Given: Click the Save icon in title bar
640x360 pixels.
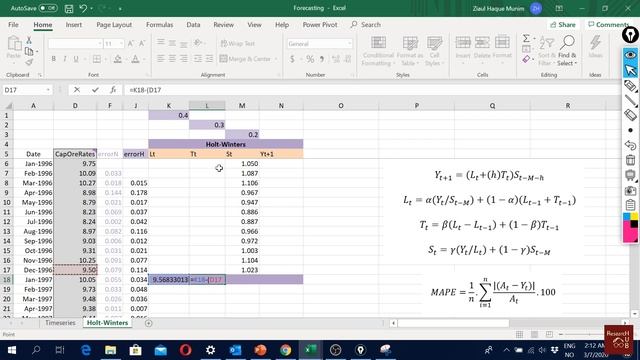Looking at the screenshot, I should 69,8.
